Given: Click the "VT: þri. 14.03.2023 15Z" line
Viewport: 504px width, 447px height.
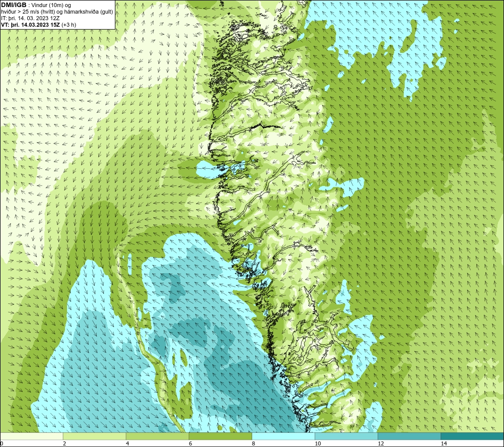Looking at the screenshot, I should [x=39, y=25].
